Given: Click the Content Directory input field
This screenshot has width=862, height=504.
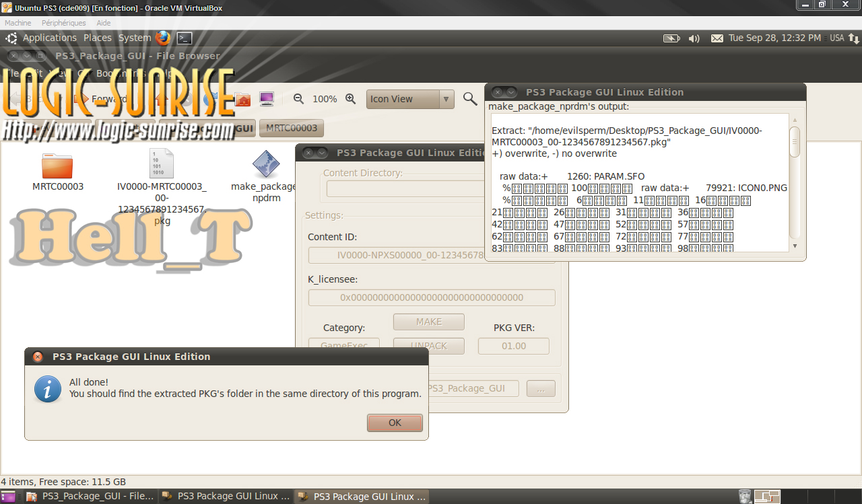Looking at the screenshot, I should pos(406,188).
